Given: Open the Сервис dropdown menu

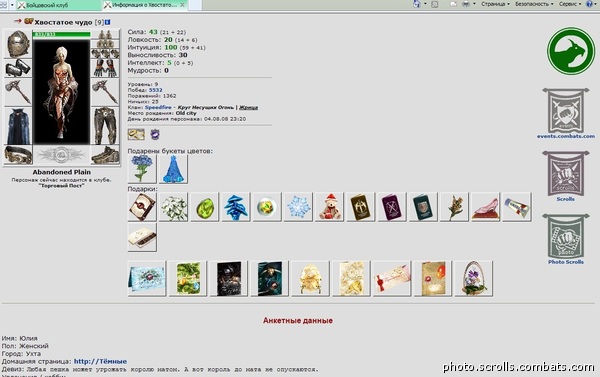Looking at the screenshot, I should click(570, 4).
